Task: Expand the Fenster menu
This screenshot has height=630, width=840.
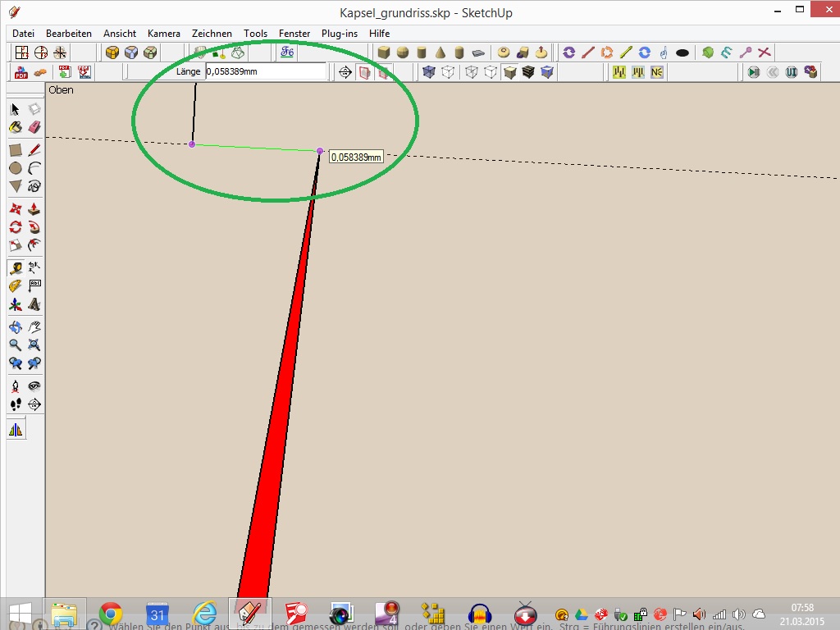Action: tap(294, 34)
